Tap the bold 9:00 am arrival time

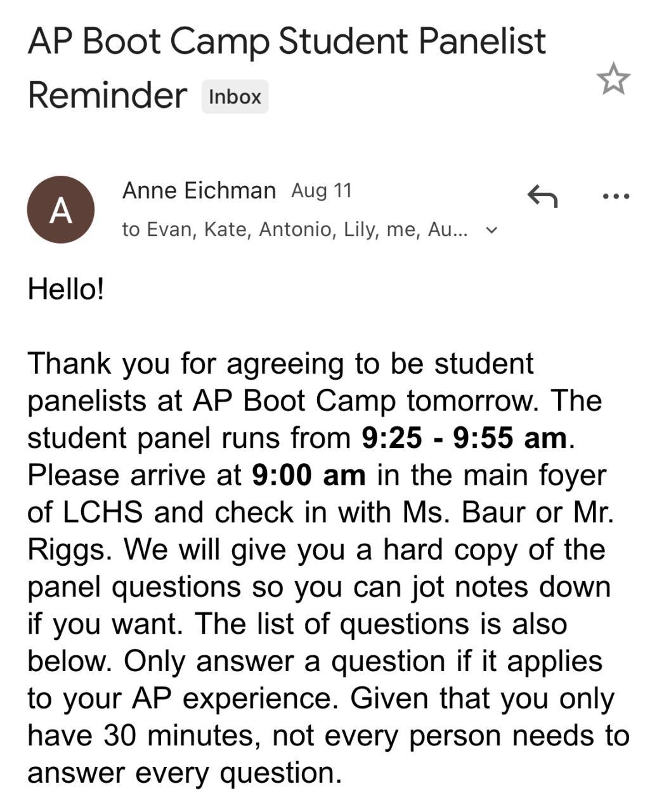coord(308,475)
